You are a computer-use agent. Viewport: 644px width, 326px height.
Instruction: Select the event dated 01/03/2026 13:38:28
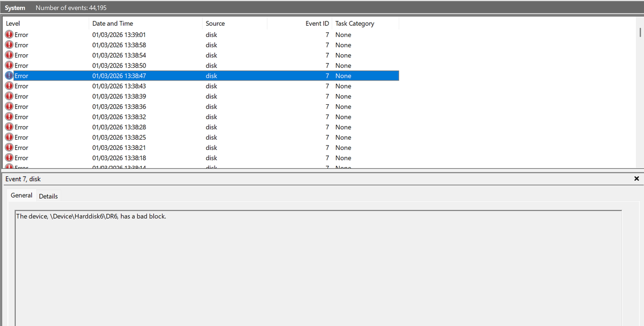(119, 127)
